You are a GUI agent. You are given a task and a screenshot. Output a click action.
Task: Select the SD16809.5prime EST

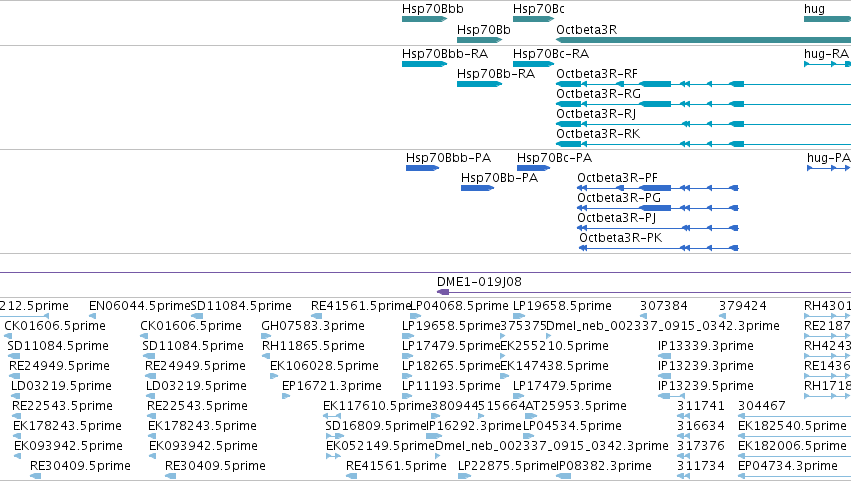[376, 427]
